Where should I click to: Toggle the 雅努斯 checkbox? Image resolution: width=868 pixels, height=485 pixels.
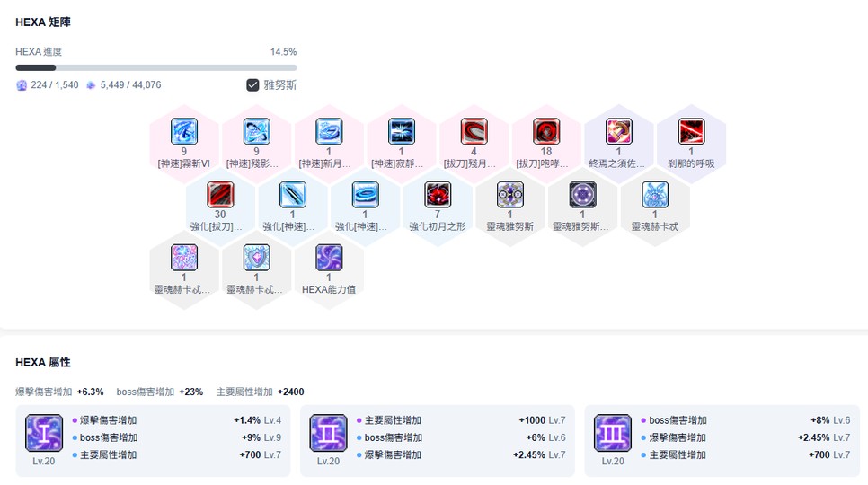coord(252,85)
